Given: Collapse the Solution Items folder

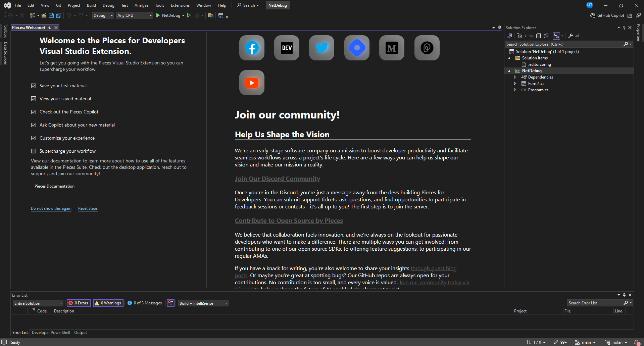Looking at the screenshot, I should click(509, 58).
